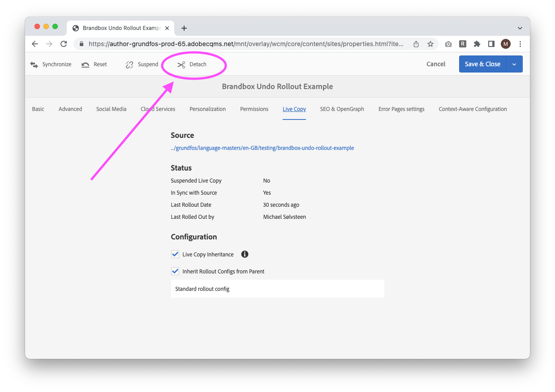Open the Extensions puzzle-piece menu
Screen dimensions: 555x392
point(477,44)
